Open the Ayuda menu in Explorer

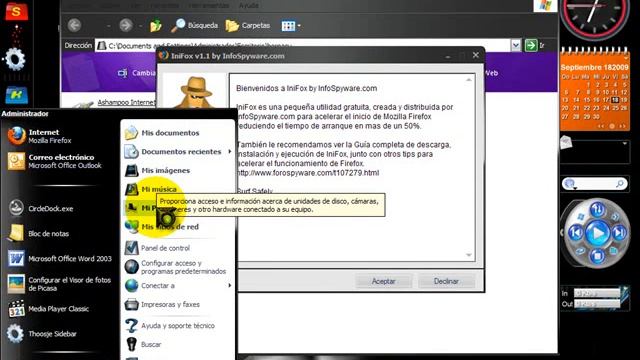tap(249, 5)
